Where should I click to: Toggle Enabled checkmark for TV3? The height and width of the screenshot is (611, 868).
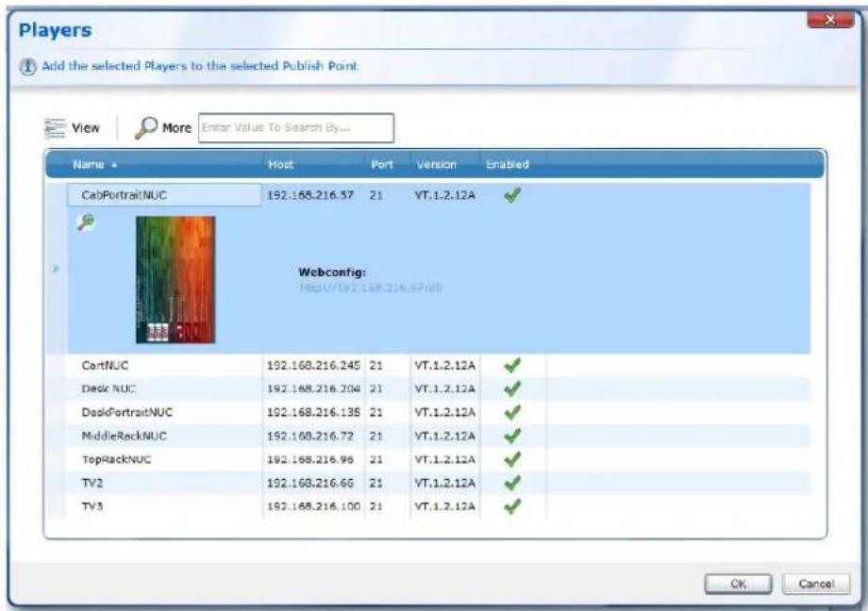click(x=512, y=506)
